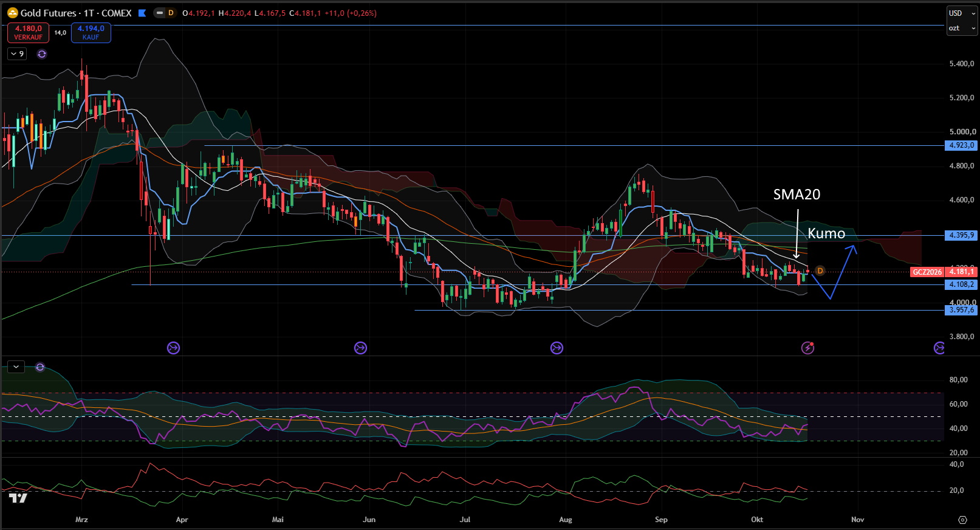
Task: Open the ozt unit dropdown
Action: [961, 28]
